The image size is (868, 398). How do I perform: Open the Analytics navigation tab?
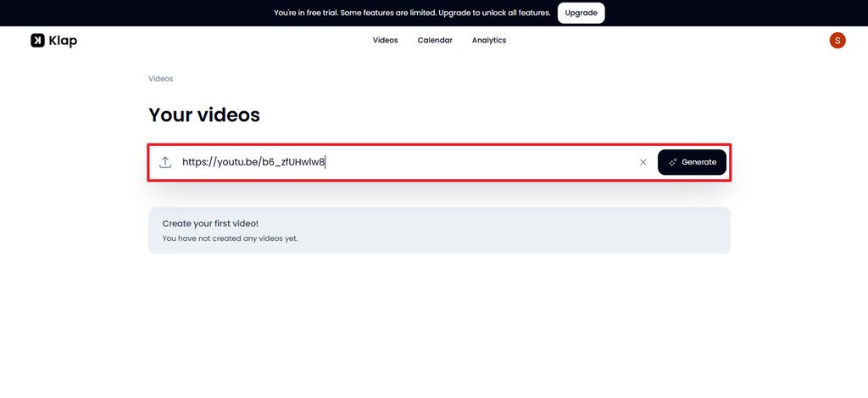click(489, 41)
